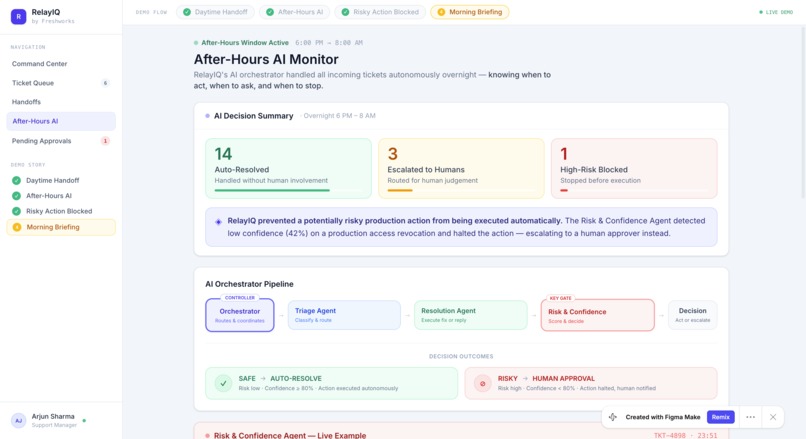Switch to Daytime Handoff demo flow tab
Viewport: 806px width, 439px height.
[x=215, y=12]
